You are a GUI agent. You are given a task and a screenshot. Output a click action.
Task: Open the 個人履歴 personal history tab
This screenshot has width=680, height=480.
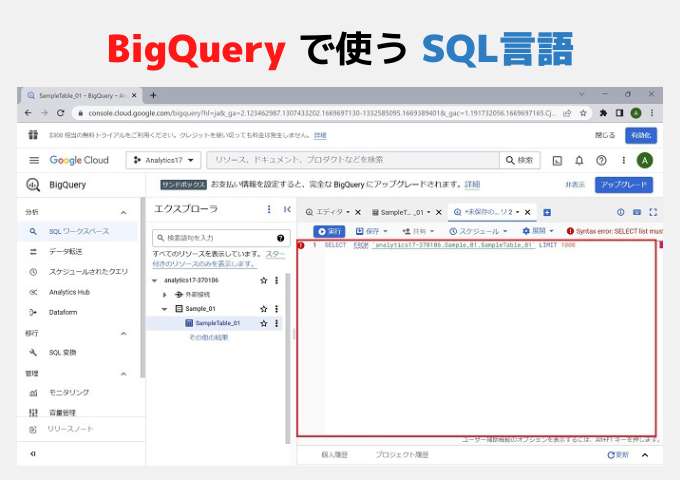(x=334, y=455)
